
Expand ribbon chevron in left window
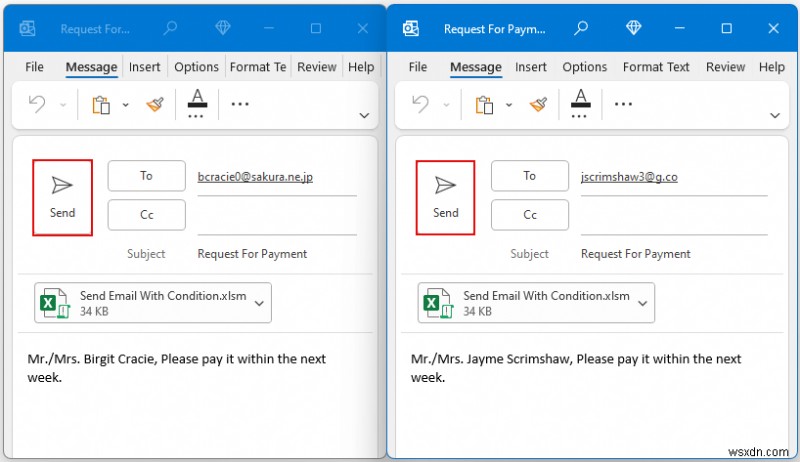365,115
